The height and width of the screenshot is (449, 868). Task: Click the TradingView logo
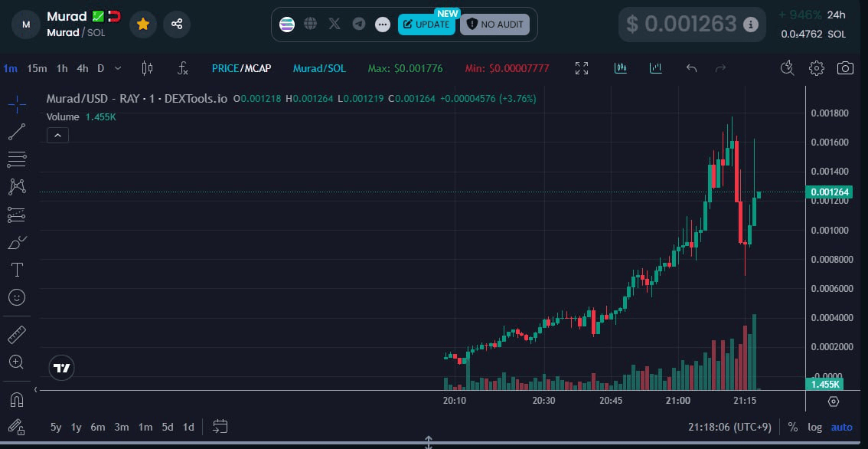(61, 368)
